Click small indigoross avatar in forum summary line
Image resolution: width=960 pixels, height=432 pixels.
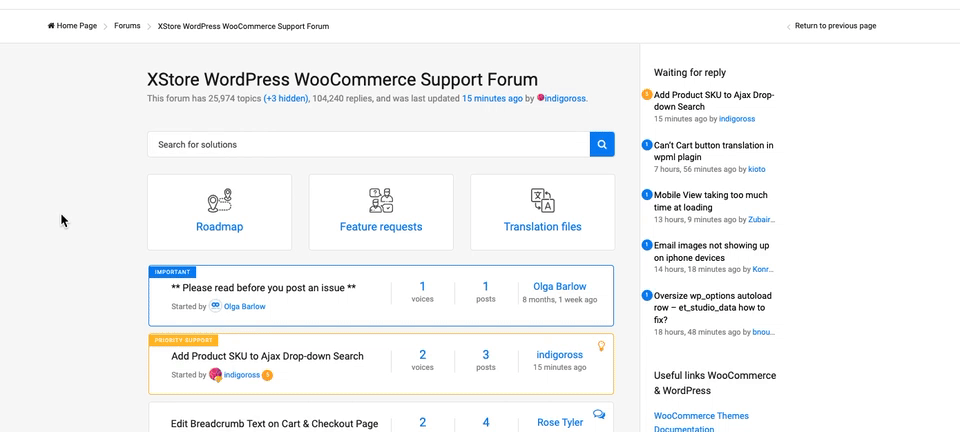(x=540, y=98)
